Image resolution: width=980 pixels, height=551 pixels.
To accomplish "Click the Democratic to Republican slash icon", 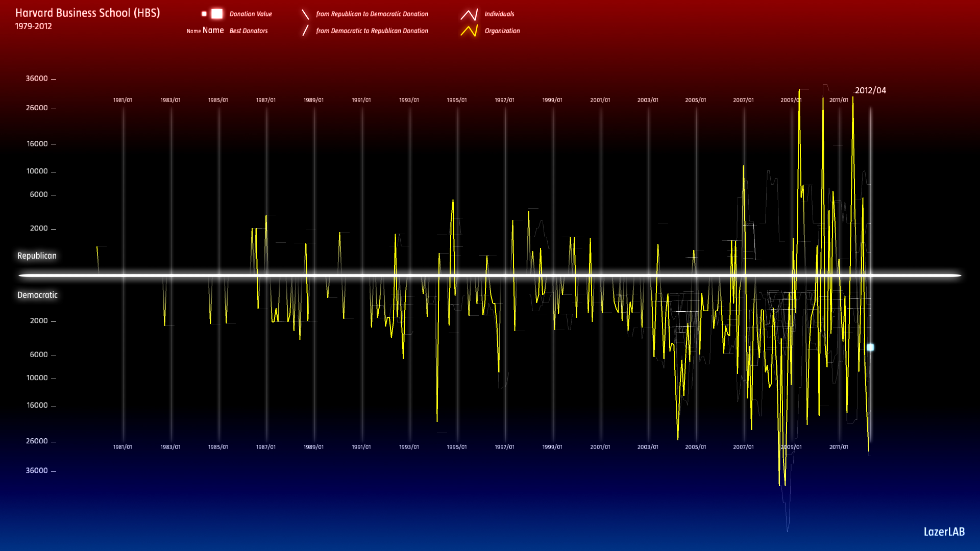I will [x=305, y=31].
